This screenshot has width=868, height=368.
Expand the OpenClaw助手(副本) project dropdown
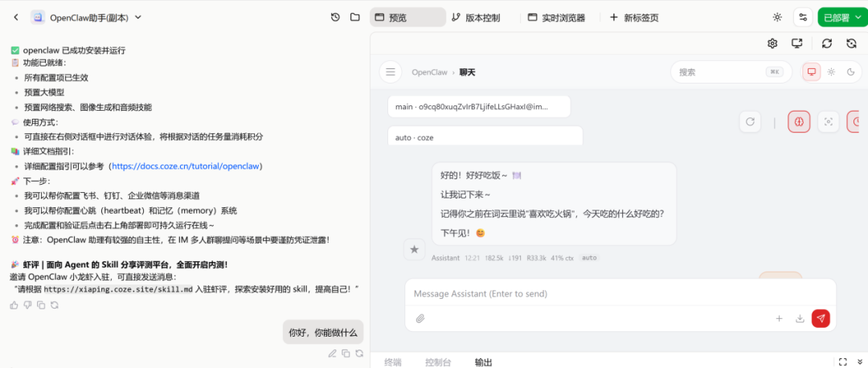(138, 17)
